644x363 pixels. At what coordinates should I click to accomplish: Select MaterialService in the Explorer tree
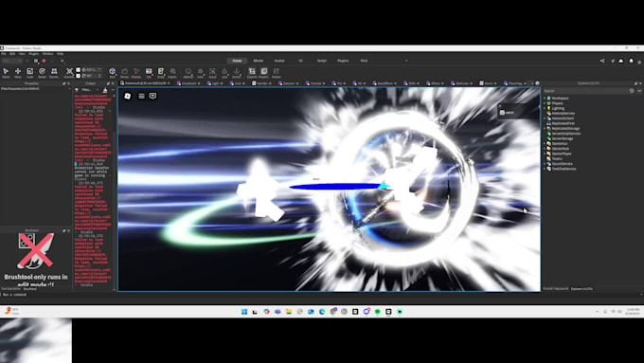[563, 114]
